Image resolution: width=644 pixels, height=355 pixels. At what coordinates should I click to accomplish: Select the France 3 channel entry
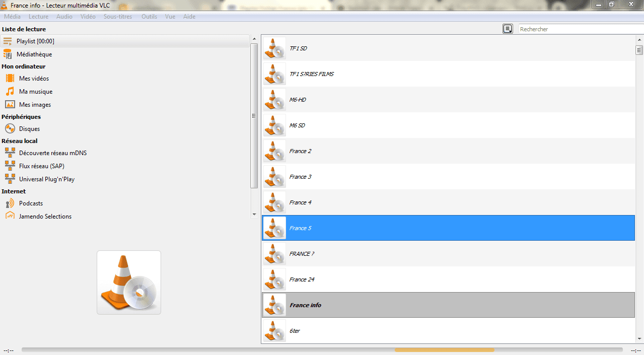[x=448, y=177]
